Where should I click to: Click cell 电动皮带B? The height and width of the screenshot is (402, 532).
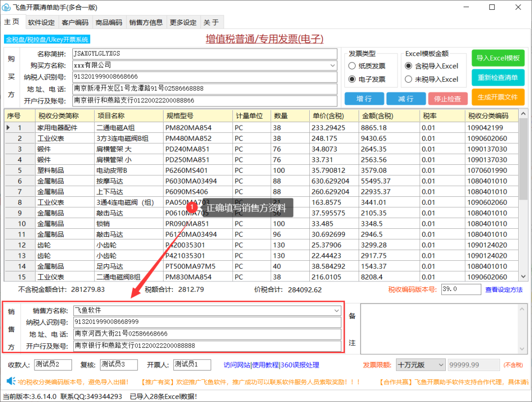click(129, 171)
